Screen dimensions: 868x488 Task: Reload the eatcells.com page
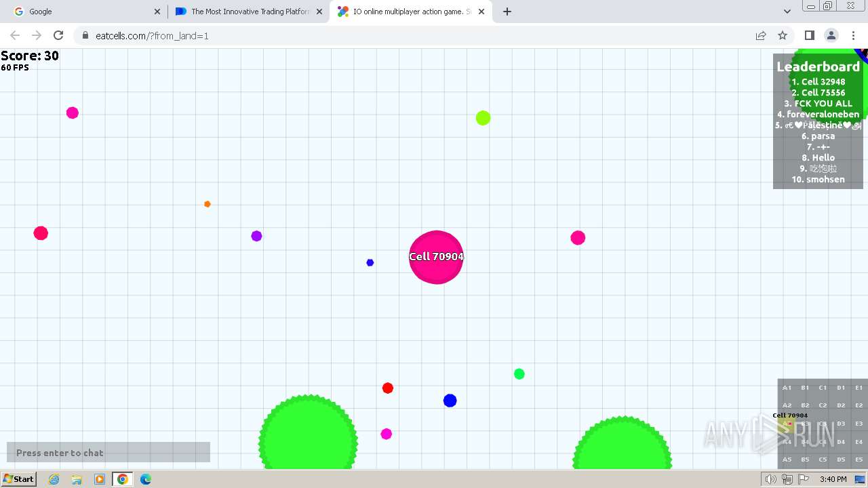coord(58,35)
